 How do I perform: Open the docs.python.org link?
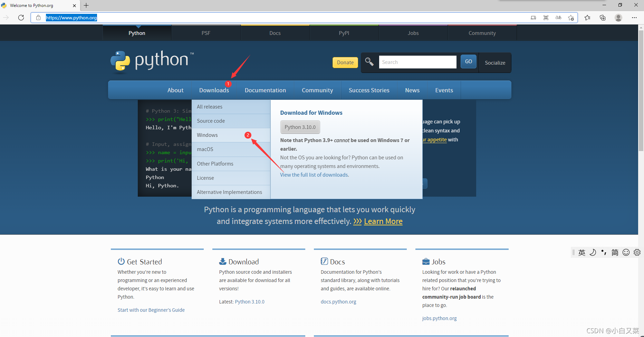(x=338, y=302)
